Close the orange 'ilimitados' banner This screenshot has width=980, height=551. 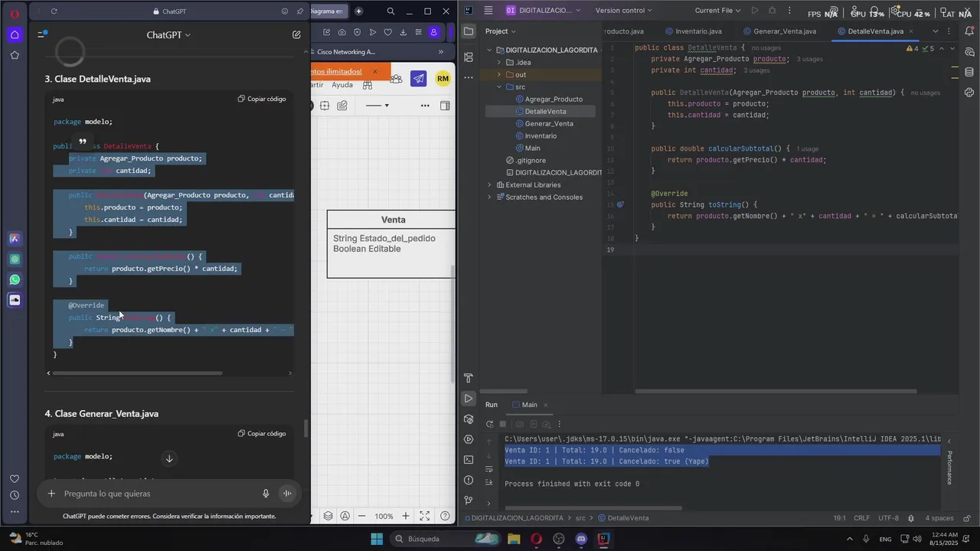click(x=374, y=72)
